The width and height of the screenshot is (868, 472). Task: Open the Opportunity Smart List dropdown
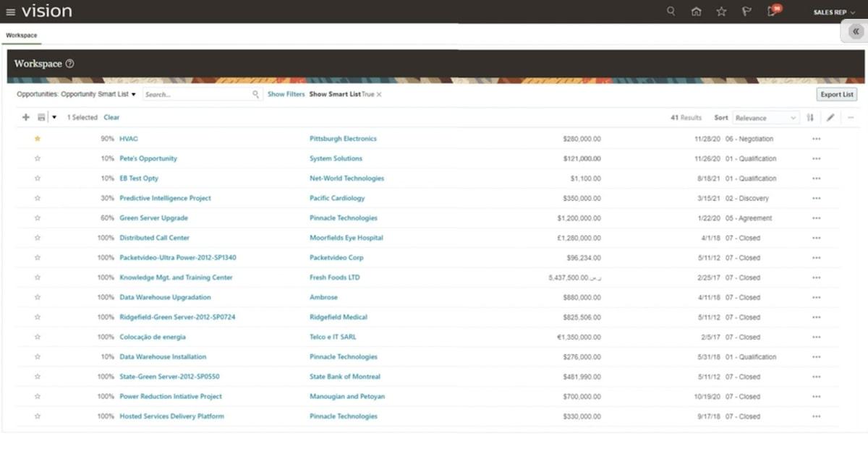coord(77,94)
